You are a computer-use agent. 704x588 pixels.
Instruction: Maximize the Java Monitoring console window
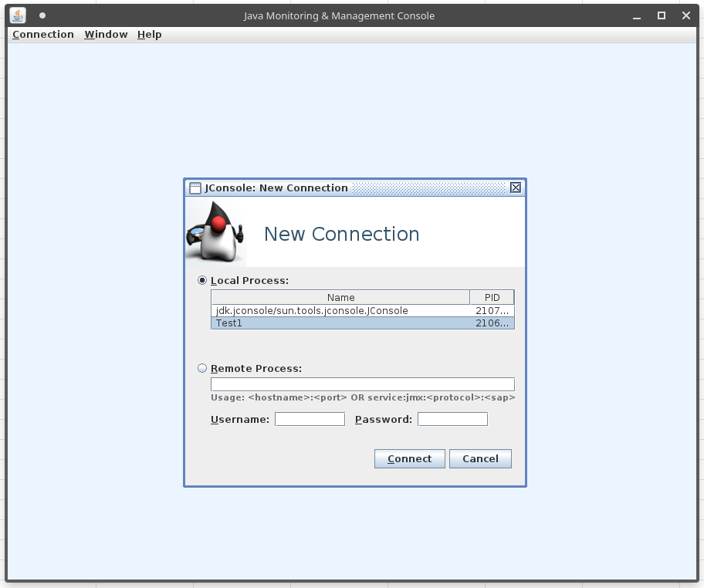[x=662, y=15]
